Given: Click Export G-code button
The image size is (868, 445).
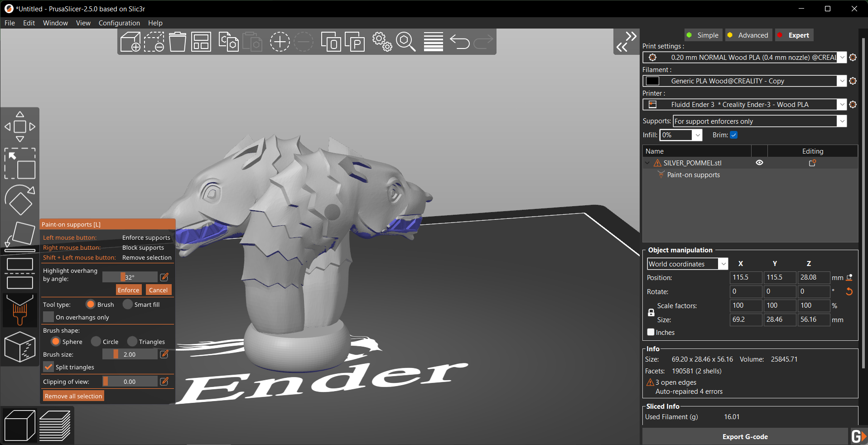Looking at the screenshot, I should pyautogui.click(x=745, y=436).
